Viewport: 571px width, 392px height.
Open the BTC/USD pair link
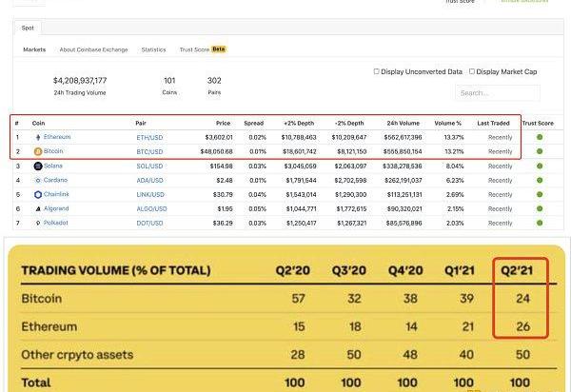click(149, 151)
